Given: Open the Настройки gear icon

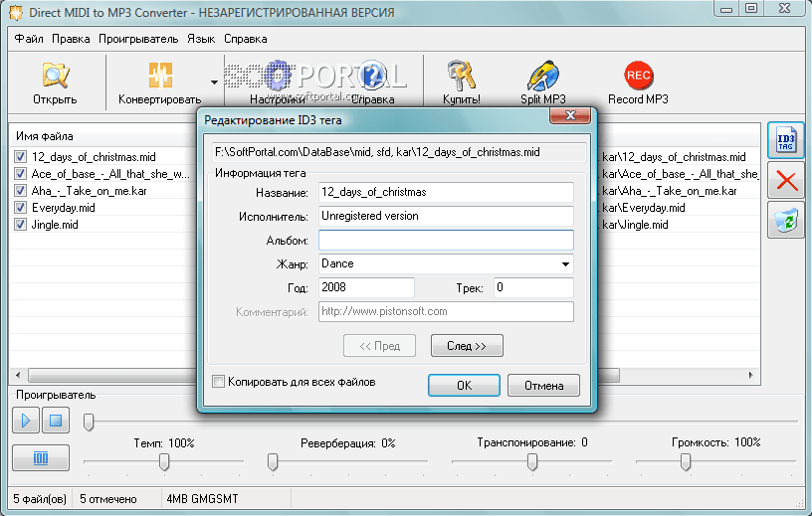Looking at the screenshot, I should click(x=278, y=75).
